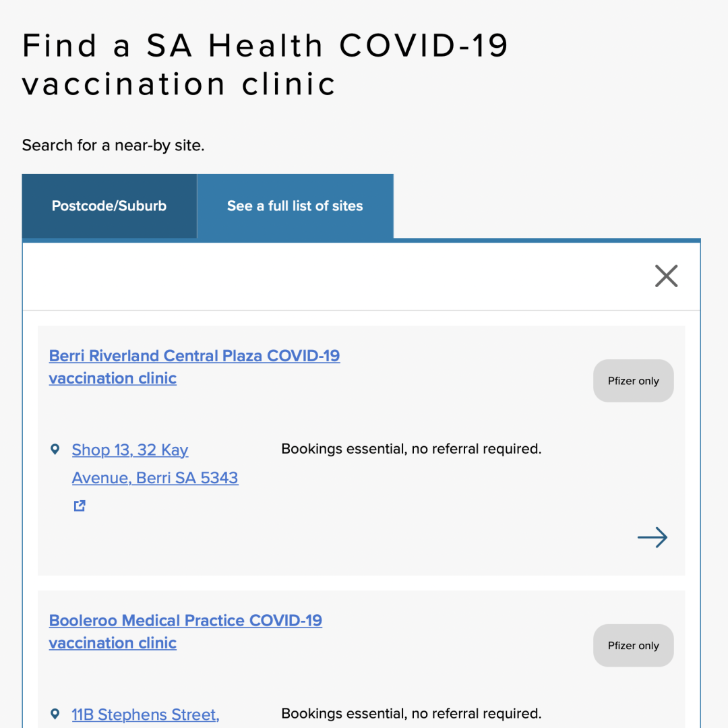728x728 pixels.
Task: Click the Bookings essential text in the Berri card
Action: tap(411, 449)
